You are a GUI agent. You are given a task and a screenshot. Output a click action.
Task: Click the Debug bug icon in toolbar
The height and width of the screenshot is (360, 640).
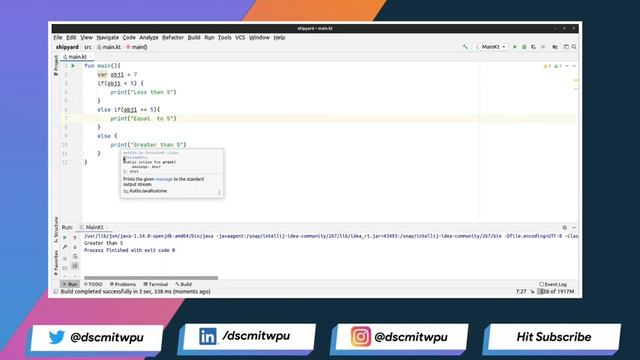point(524,47)
